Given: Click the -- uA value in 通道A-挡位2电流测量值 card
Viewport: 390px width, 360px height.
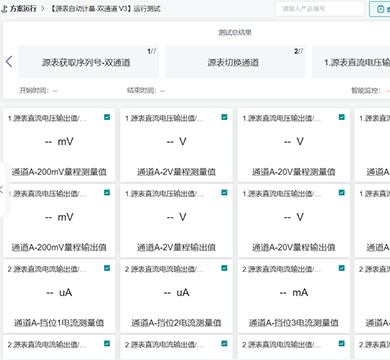Looking at the screenshot, I should pos(176,292).
